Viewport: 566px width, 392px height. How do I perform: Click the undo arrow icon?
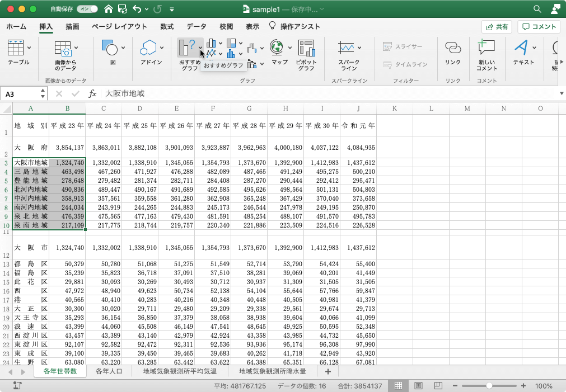coord(137,9)
